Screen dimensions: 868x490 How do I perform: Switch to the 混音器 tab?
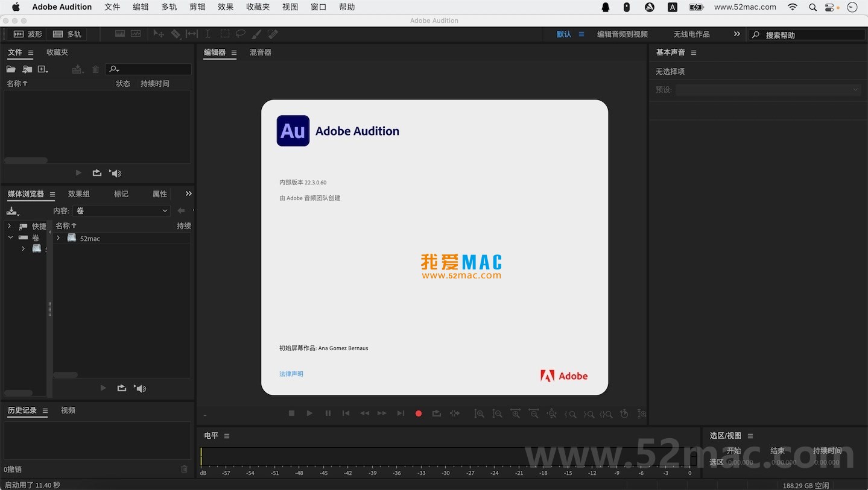pyautogui.click(x=261, y=52)
